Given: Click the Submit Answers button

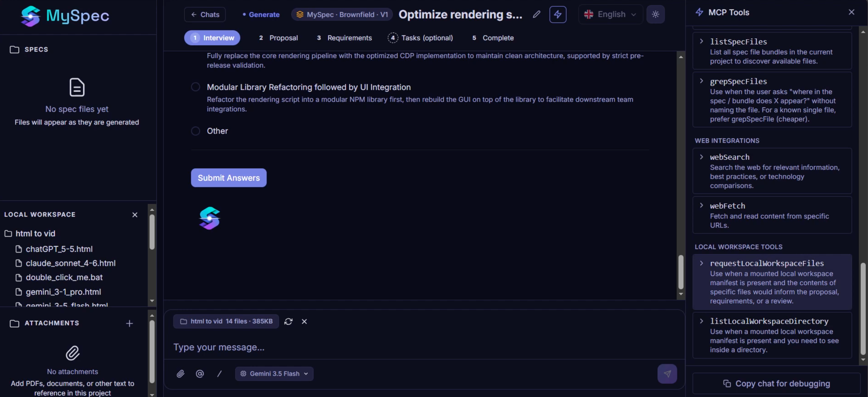Looking at the screenshot, I should 229,178.
